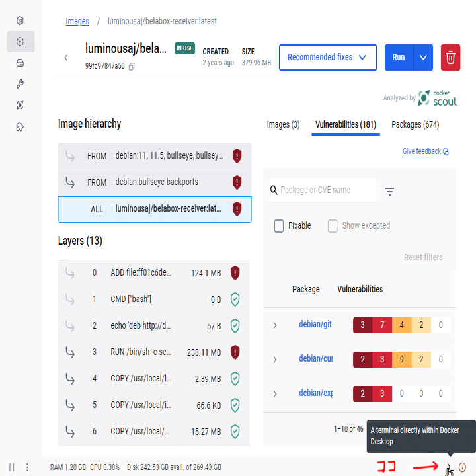This screenshot has height=476, width=476.
Task: Open the debian/cur package link
Action: click(316, 358)
